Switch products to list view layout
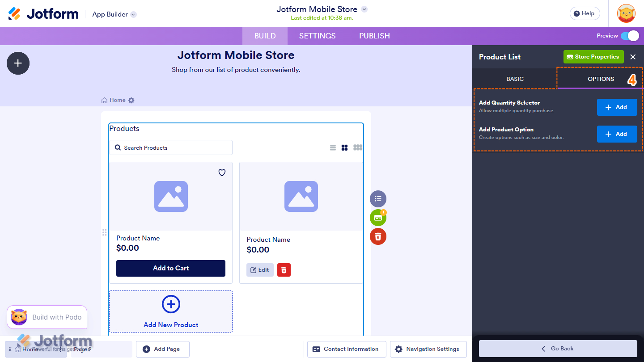The image size is (644, 362). [333, 147]
